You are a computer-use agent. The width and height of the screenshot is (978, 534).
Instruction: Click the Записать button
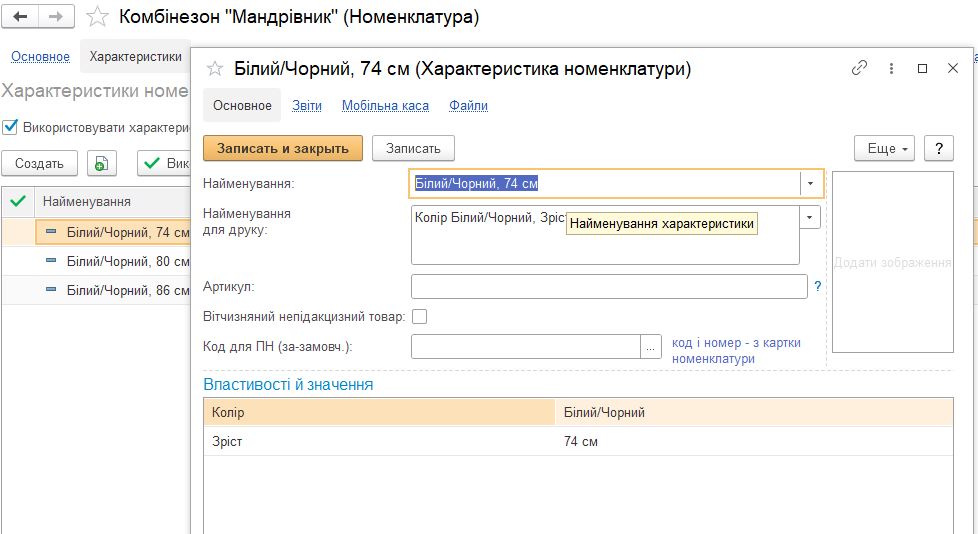coord(413,148)
